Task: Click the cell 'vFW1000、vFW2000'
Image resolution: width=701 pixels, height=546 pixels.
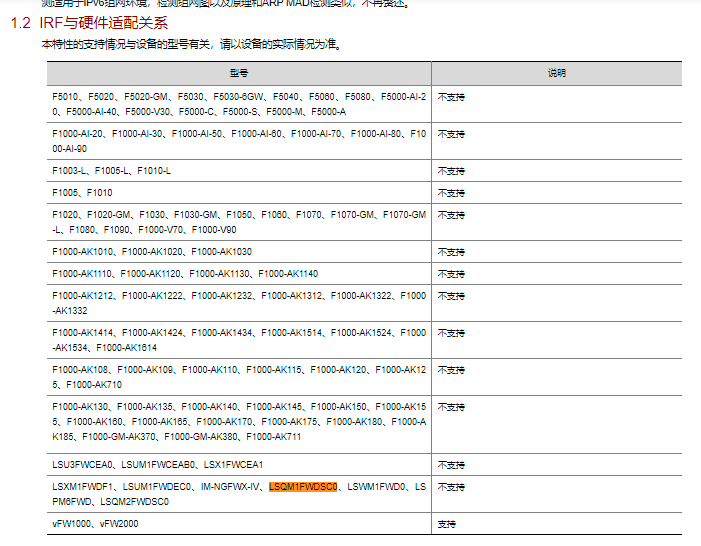Action: (x=239, y=524)
